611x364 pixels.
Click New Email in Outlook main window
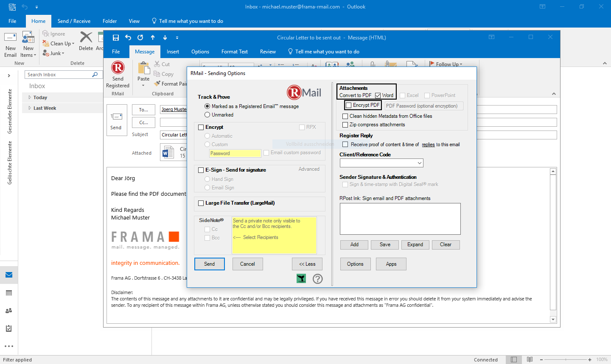[10, 44]
